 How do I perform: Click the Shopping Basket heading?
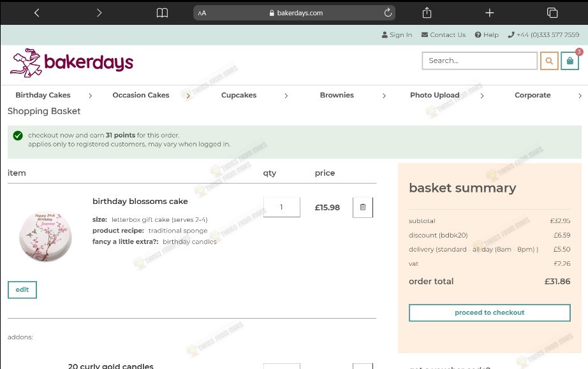pyautogui.click(x=44, y=112)
